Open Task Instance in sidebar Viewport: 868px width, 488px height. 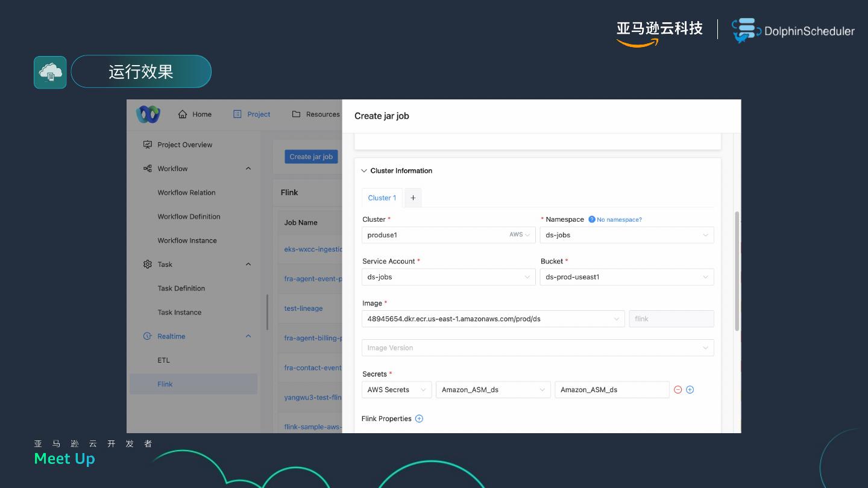179,312
